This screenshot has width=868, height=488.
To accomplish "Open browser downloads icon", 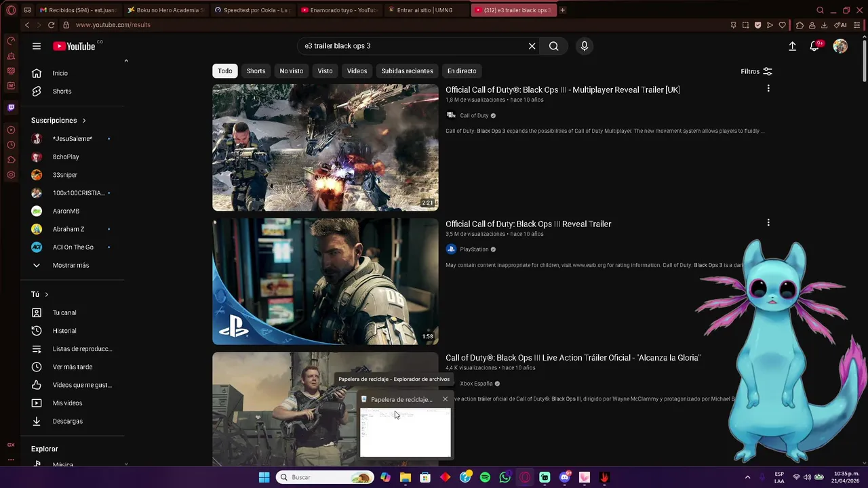I will click(824, 25).
